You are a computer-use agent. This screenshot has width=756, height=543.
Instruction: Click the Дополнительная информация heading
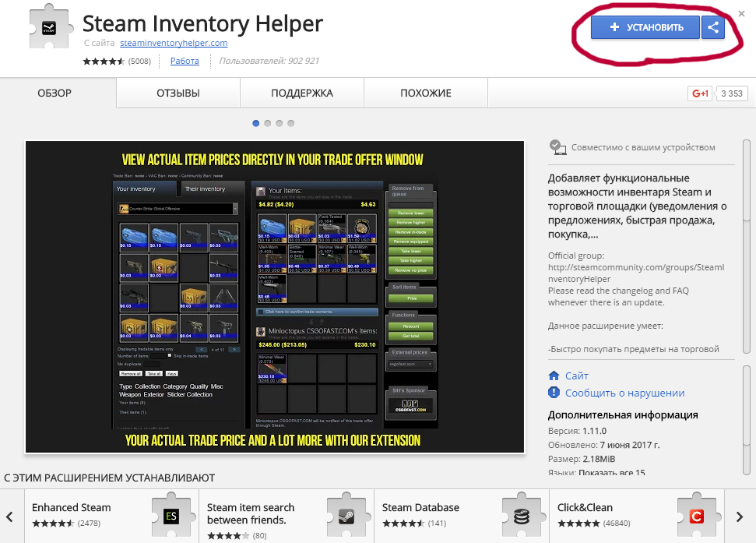coord(623,414)
